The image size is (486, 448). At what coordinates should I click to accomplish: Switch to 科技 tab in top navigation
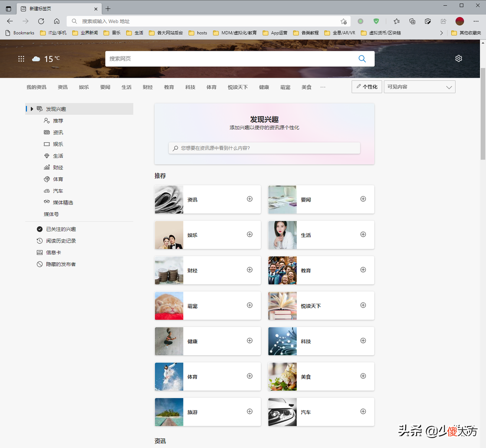190,87
